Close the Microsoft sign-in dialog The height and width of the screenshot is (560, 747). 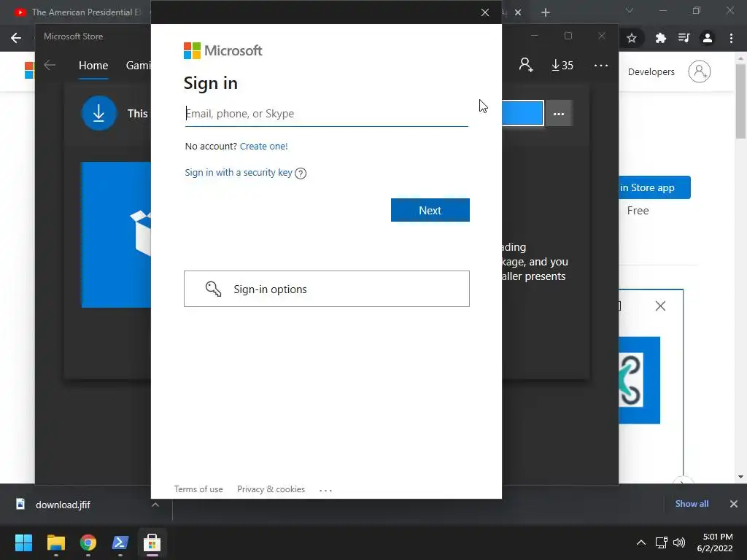coord(485,12)
